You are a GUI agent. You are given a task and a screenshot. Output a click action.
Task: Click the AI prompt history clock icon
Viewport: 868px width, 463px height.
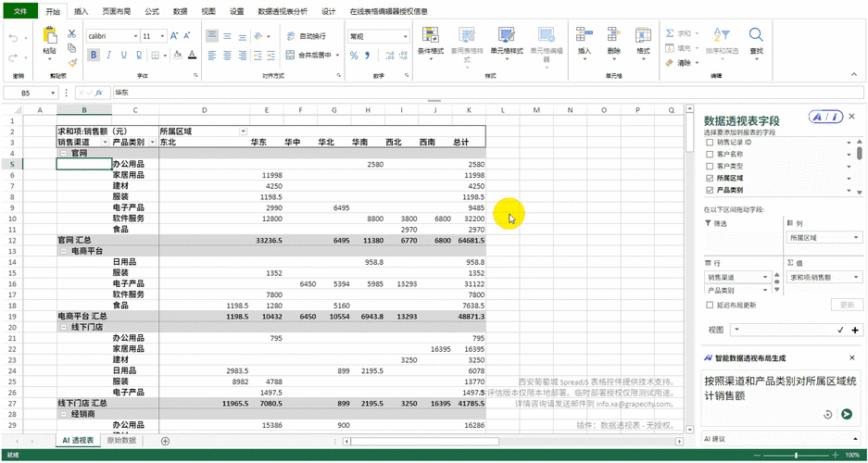[x=828, y=414]
